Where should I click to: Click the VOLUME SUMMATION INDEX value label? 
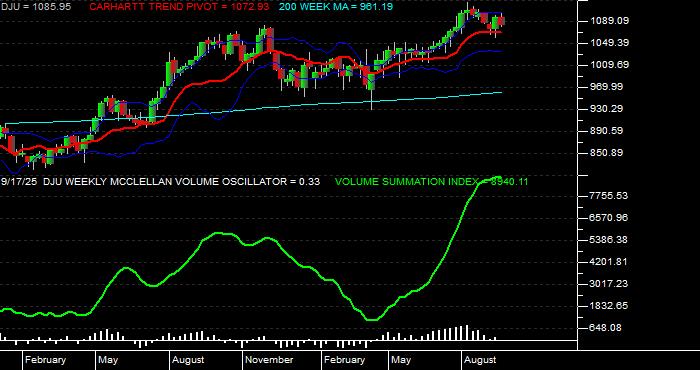(x=431, y=182)
